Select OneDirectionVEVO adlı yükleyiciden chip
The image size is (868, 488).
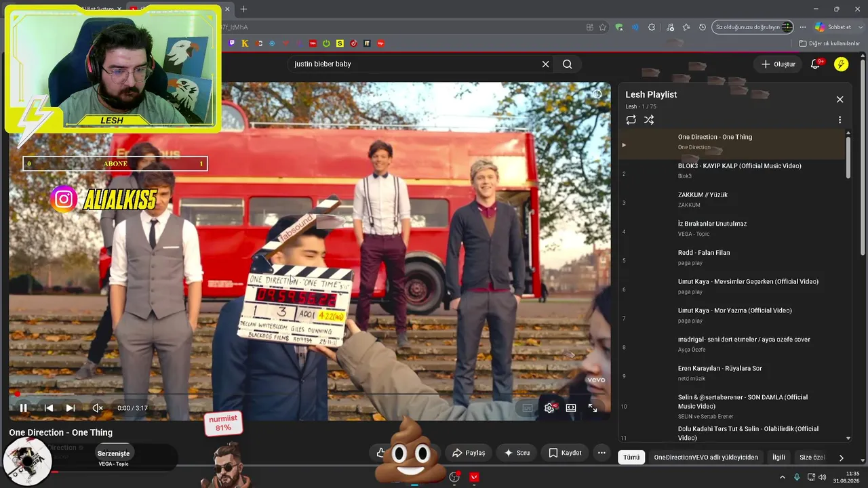pos(706,457)
